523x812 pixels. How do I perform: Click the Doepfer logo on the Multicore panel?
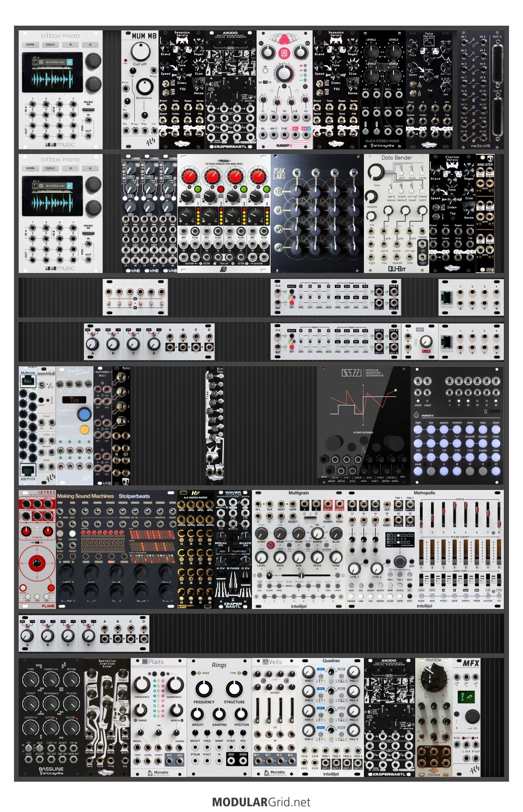(28, 479)
